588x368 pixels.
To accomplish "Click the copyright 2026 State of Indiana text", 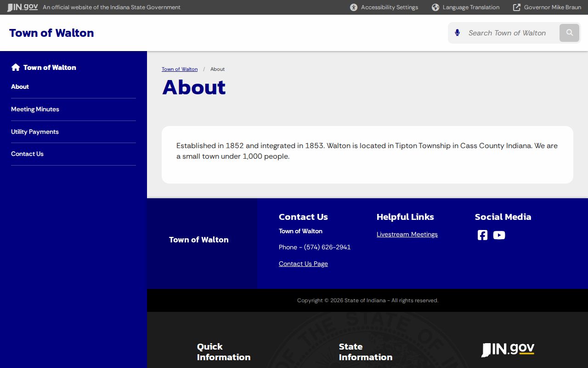I will click(367, 300).
